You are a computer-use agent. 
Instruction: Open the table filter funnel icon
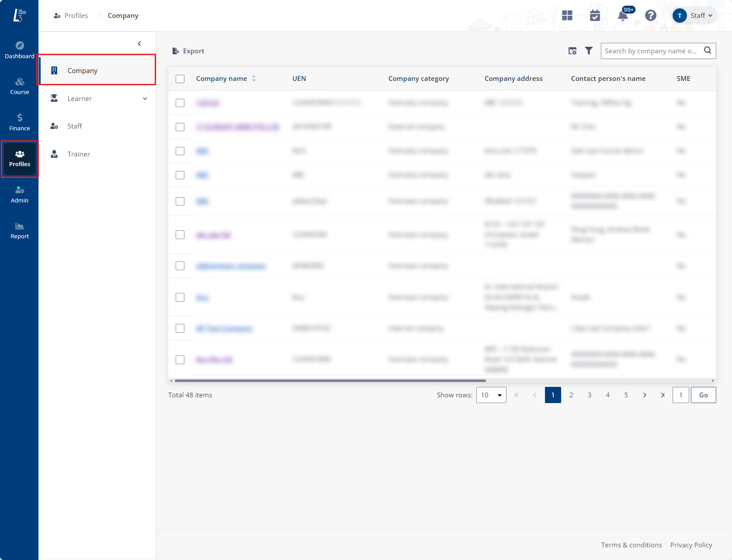pos(589,51)
